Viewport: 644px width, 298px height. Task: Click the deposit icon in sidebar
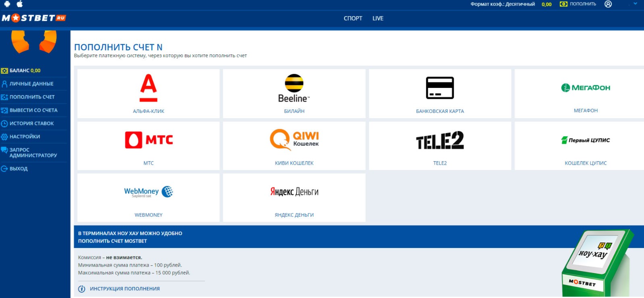pyautogui.click(x=4, y=97)
